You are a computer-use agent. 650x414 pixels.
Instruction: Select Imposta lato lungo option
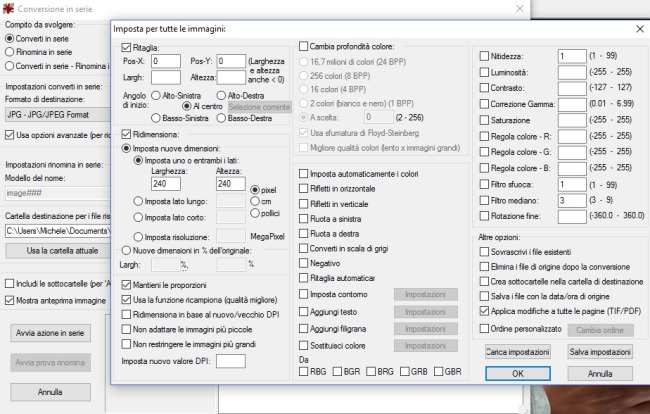(x=138, y=201)
